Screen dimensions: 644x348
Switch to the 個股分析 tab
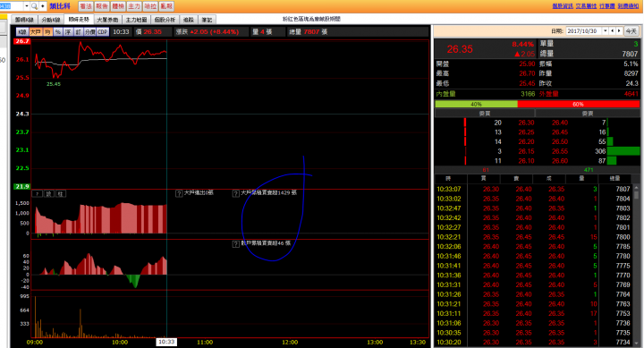(x=165, y=20)
